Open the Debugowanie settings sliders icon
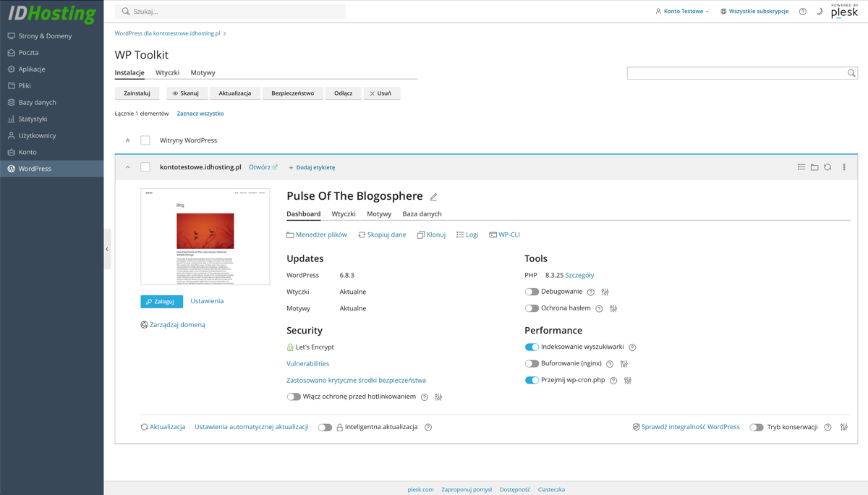The height and width of the screenshot is (495, 868). [x=605, y=292]
